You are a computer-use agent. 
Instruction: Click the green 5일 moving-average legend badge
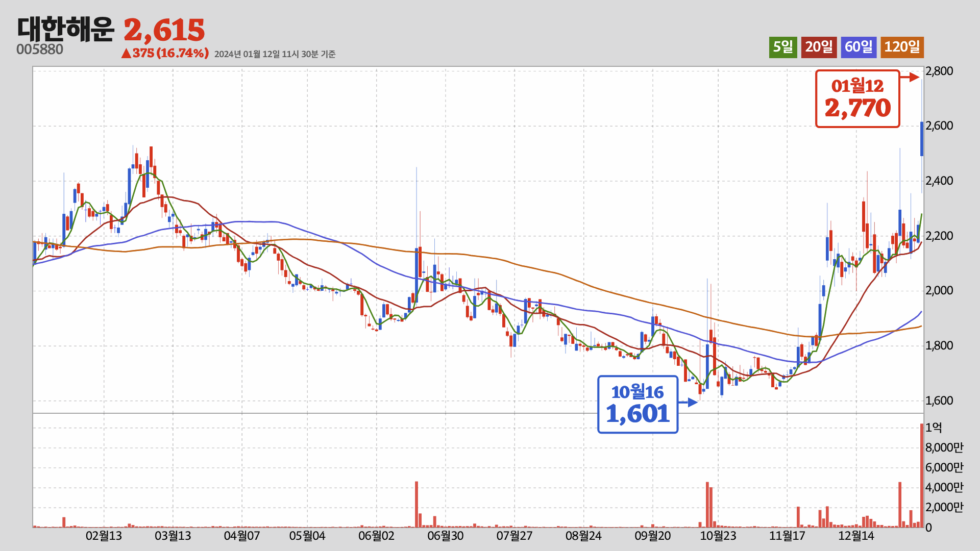(783, 47)
